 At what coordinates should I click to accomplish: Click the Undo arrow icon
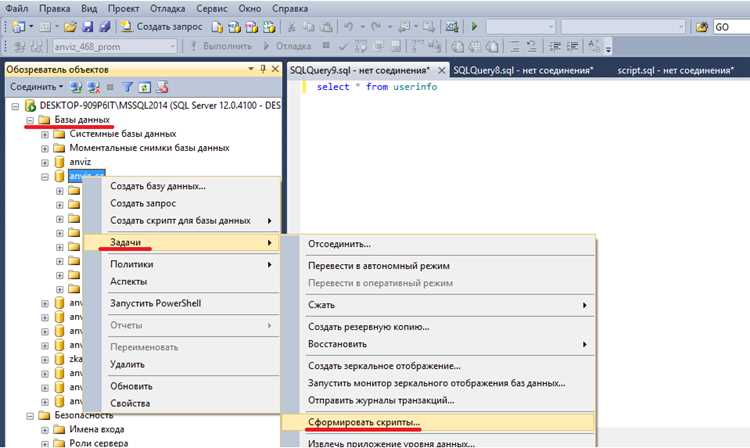(349, 27)
